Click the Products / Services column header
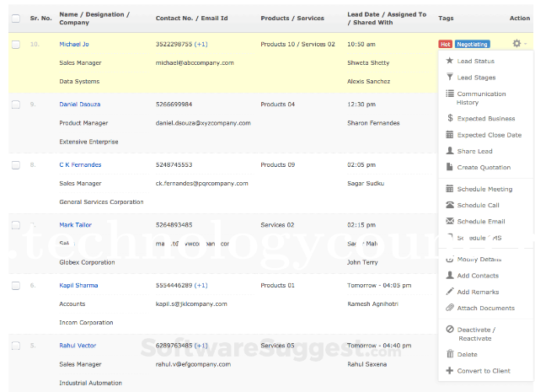 click(292, 18)
